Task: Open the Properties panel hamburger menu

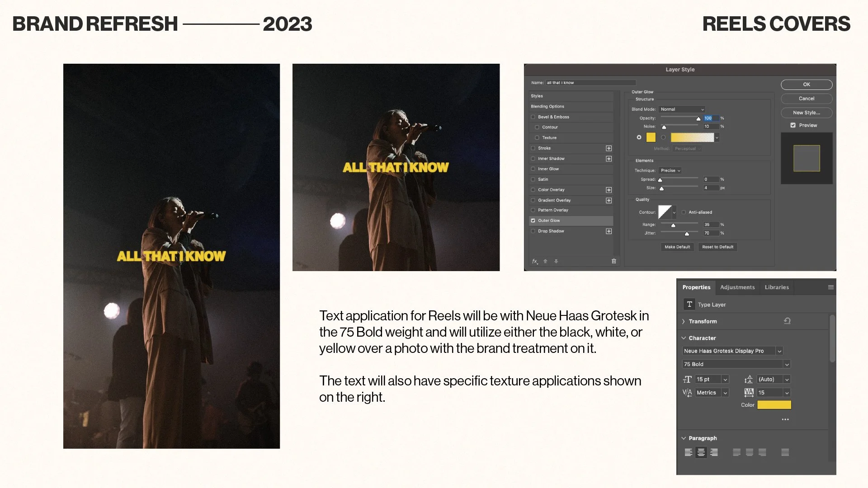Action: pyautogui.click(x=830, y=287)
